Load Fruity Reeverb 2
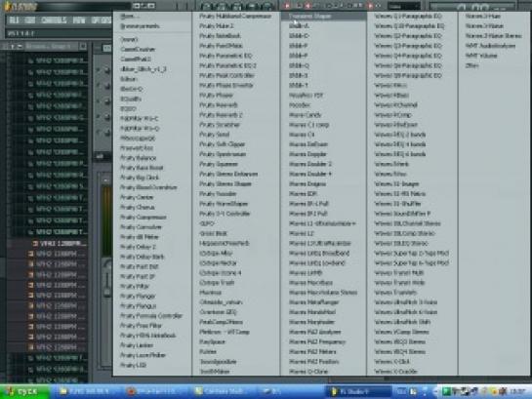Image resolution: width=532 pixels, height=399 pixels. tap(221, 115)
